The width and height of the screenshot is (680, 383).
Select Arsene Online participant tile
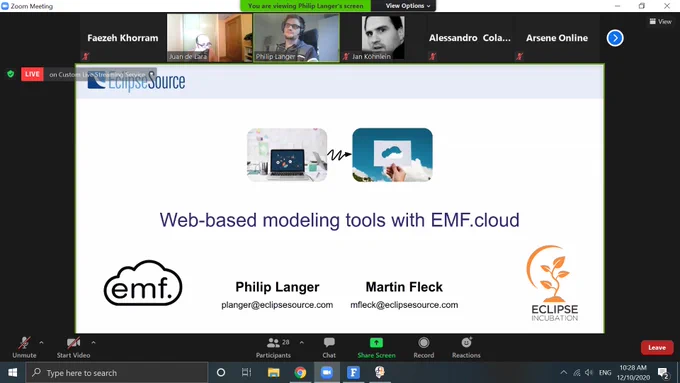[x=557, y=38]
